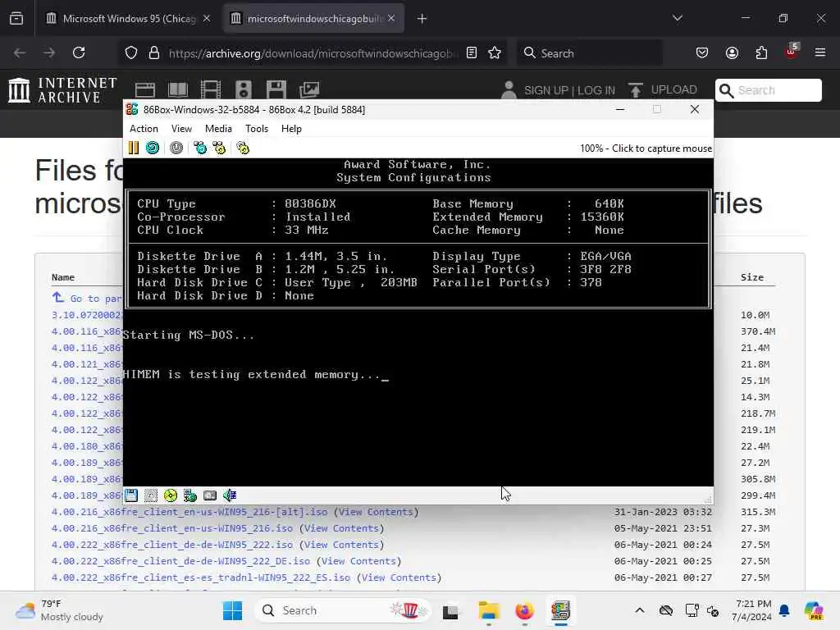This screenshot has height=630, width=840.
Task: Open the View menu in 86Box
Action: pyautogui.click(x=181, y=129)
